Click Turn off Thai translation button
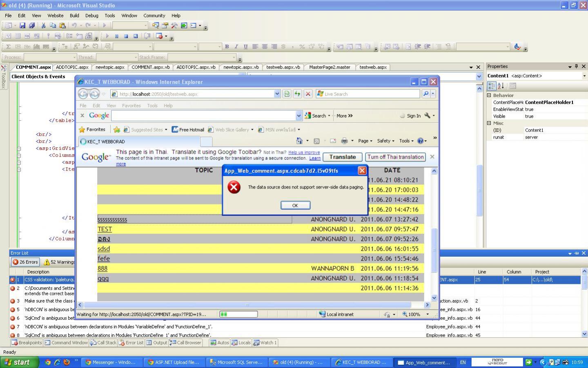 (395, 157)
